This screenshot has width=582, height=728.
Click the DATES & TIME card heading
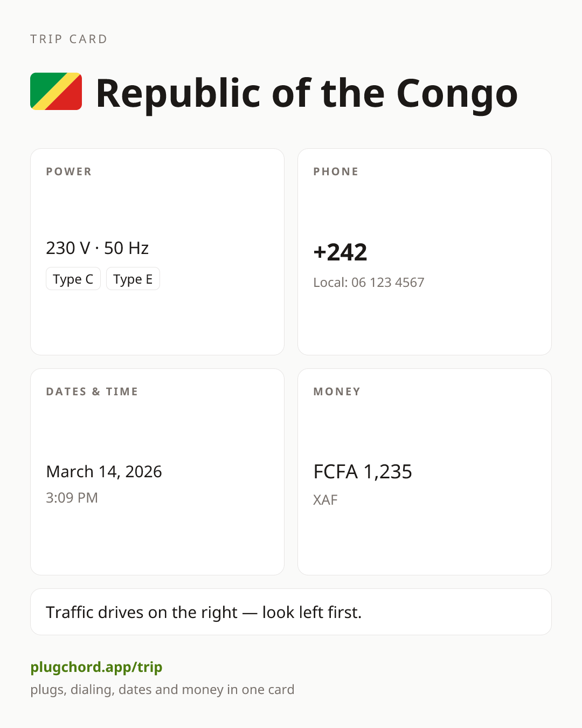[x=92, y=392]
